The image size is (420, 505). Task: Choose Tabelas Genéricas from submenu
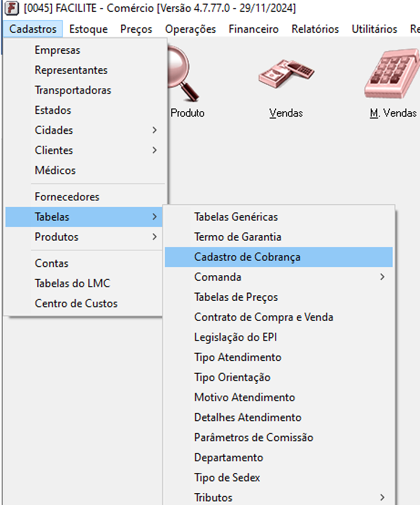[236, 217]
